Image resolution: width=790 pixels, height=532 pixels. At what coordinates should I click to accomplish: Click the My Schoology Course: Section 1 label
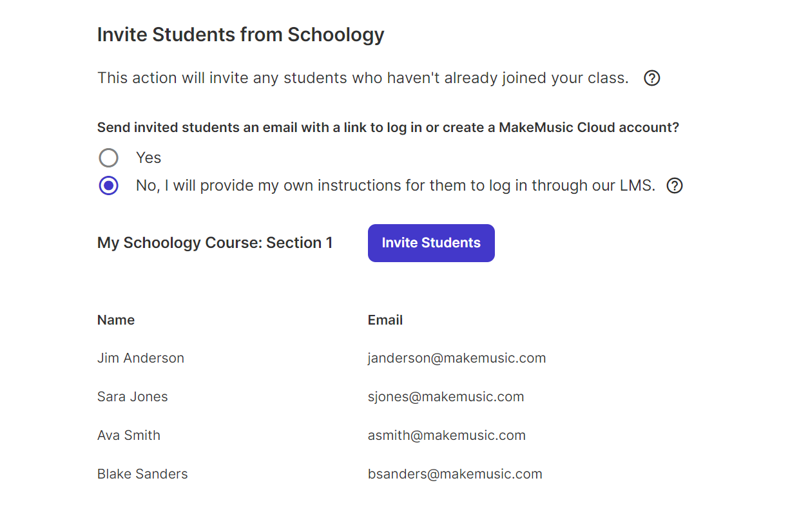(215, 243)
